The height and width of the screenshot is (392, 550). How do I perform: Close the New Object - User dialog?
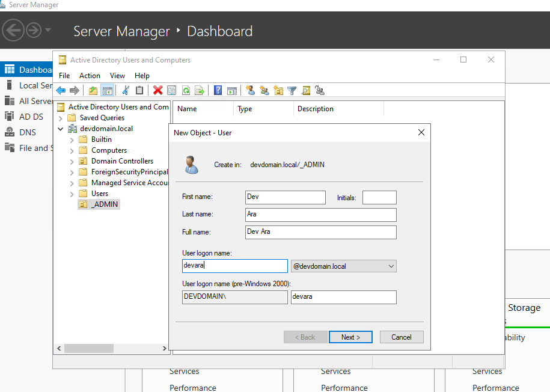[421, 132]
